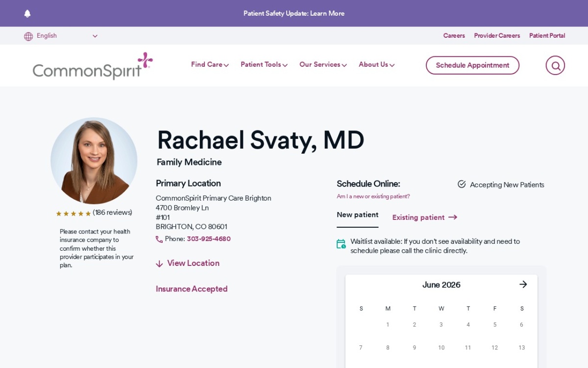Choose June 8 on the calendar
This screenshot has height=368, width=588.
click(x=388, y=348)
